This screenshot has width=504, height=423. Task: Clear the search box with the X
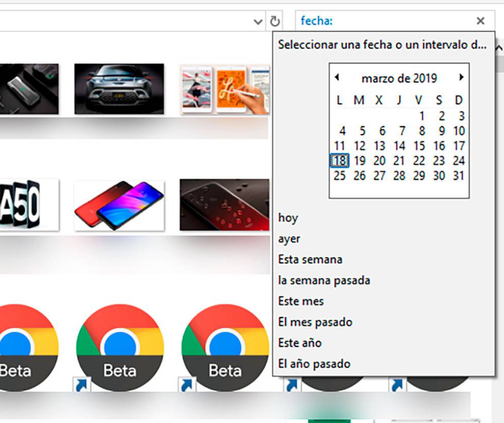point(480,21)
